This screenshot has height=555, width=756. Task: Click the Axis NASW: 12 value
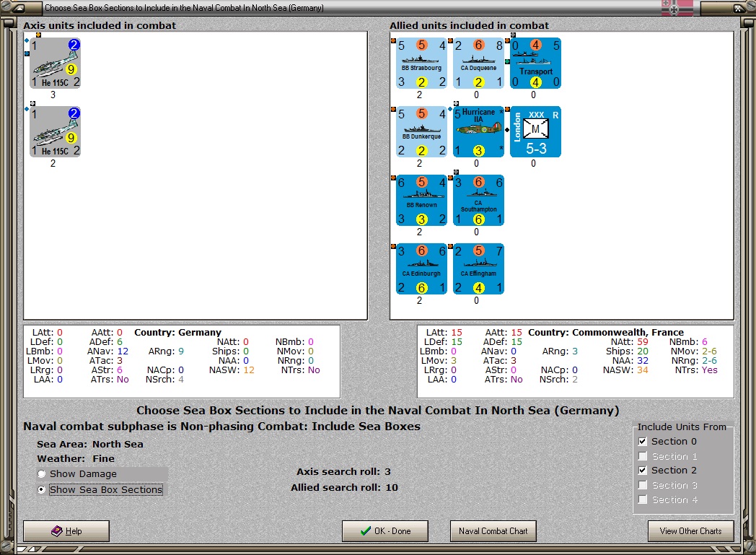coord(249,370)
